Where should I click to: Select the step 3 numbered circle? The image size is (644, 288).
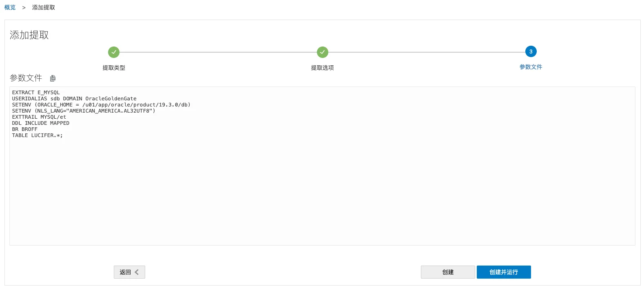[531, 51]
